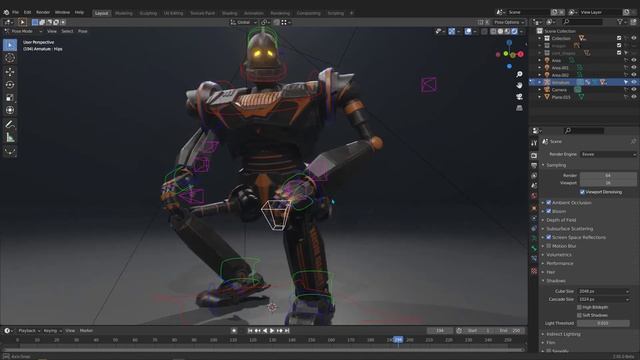The height and width of the screenshot is (360, 640).
Task: Enable Soft Shadows checkbox
Action: pyautogui.click(x=579, y=315)
